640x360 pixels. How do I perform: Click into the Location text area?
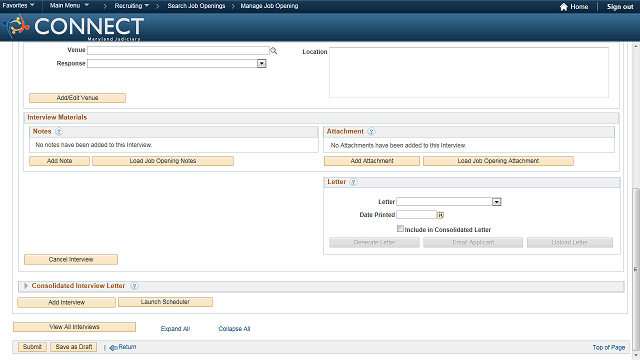469,73
